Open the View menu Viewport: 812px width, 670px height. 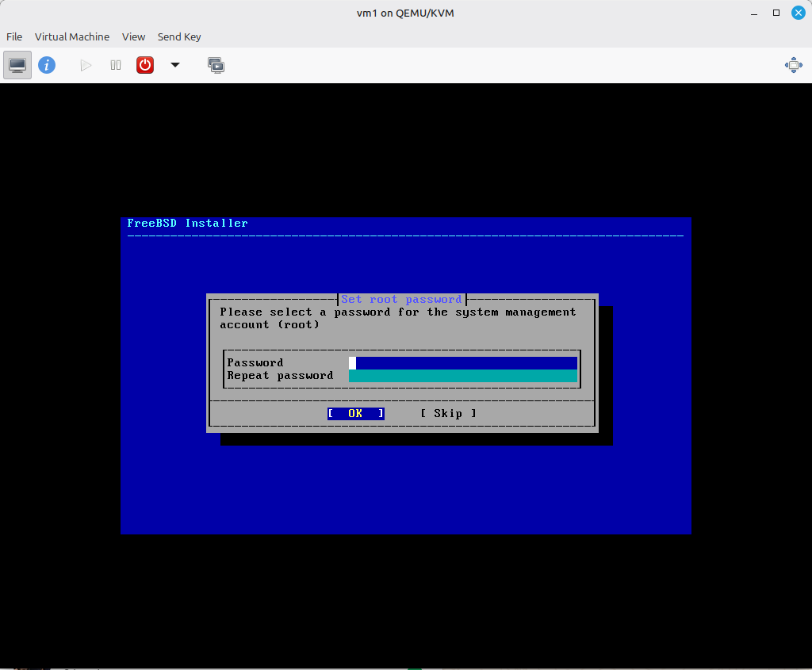click(x=133, y=36)
